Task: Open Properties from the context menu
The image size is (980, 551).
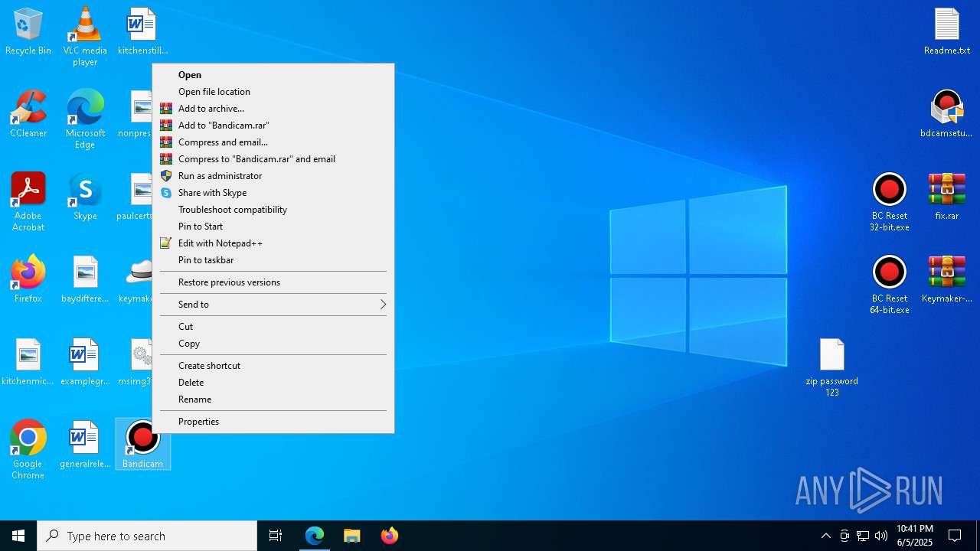Action: click(273, 422)
